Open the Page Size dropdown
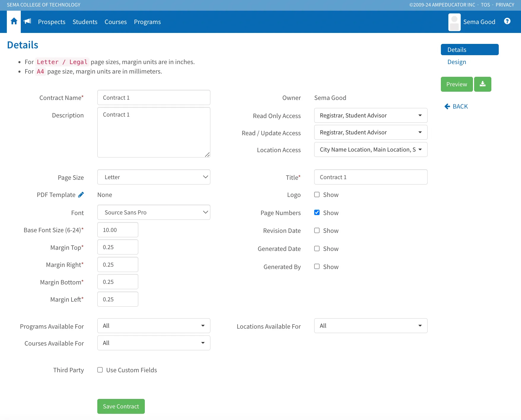 154,177
